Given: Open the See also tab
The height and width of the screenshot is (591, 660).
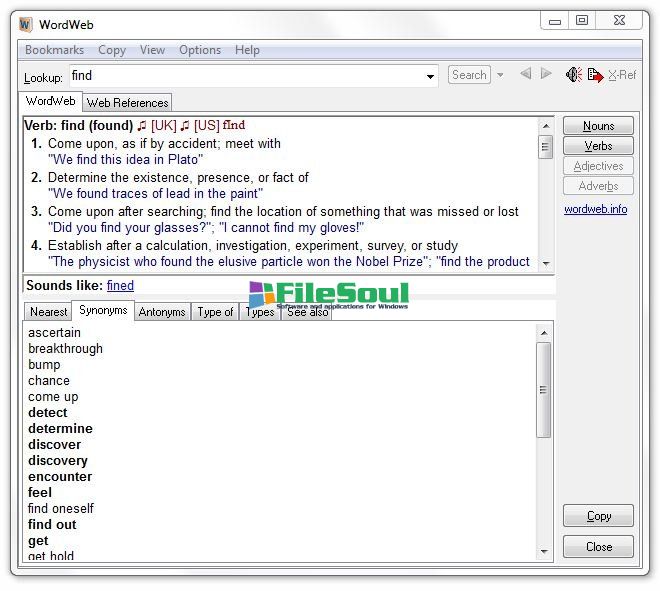Looking at the screenshot, I should (307, 312).
